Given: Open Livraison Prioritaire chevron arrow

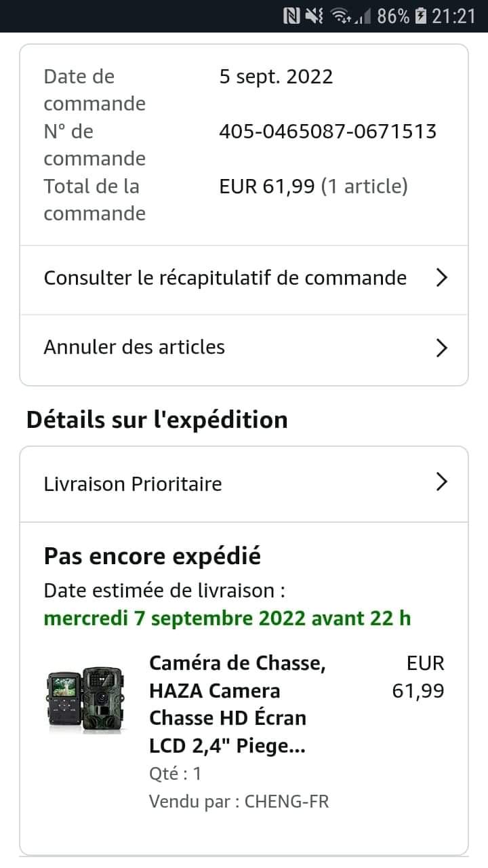Looking at the screenshot, I should pos(442,482).
